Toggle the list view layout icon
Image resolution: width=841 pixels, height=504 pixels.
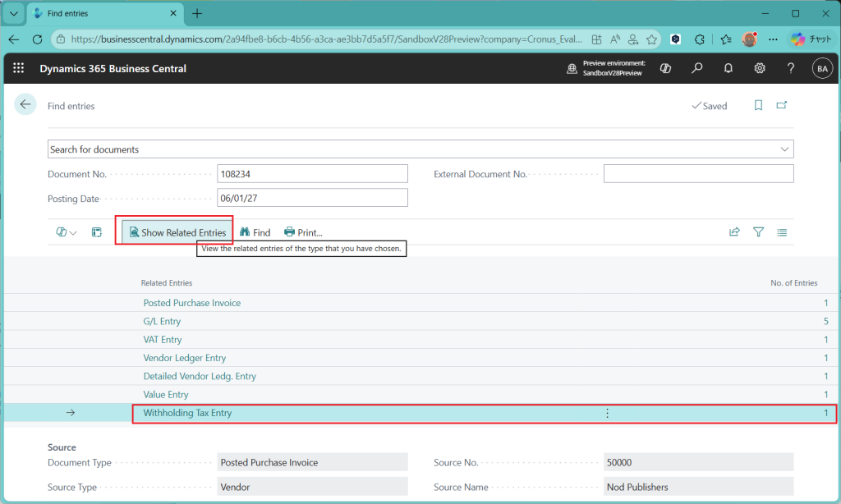pos(782,232)
